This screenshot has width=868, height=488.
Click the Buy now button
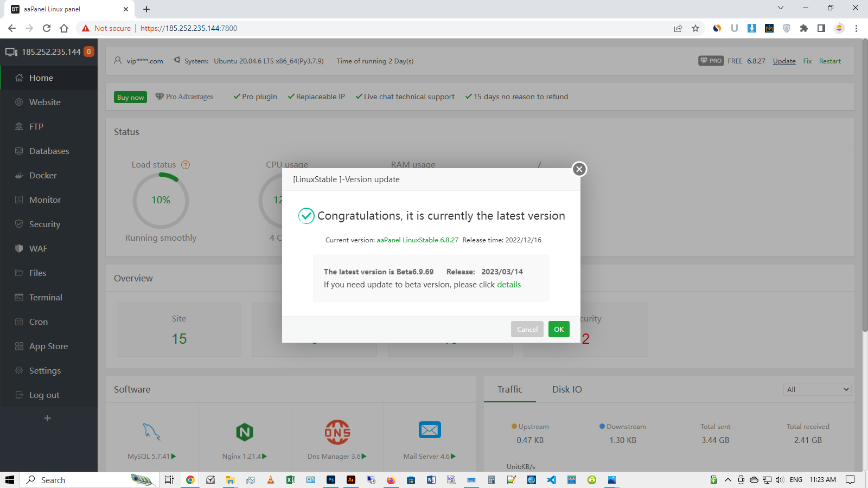(x=130, y=97)
